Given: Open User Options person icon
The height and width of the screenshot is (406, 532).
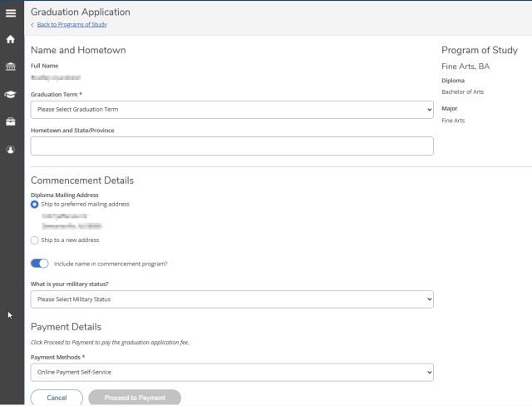Looking at the screenshot, I should point(11,150).
